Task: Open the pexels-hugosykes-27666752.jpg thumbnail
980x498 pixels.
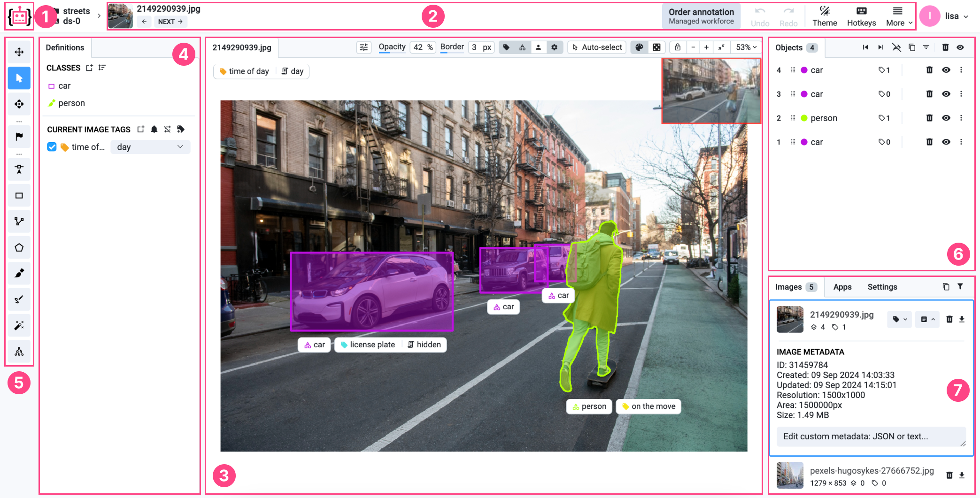Action: point(790,475)
